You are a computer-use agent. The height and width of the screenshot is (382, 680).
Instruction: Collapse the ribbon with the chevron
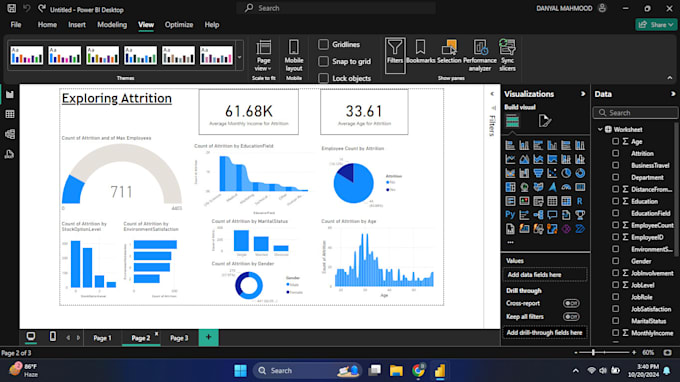coord(670,78)
